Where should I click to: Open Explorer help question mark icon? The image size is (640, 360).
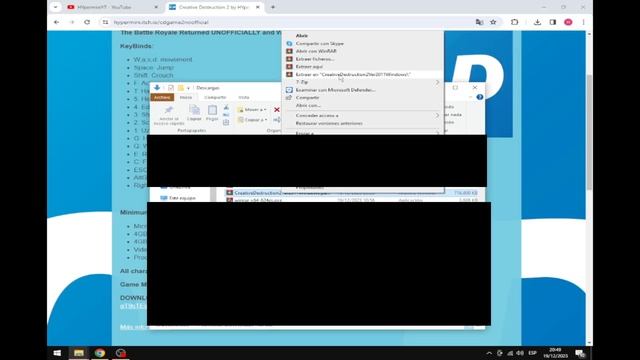[x=480, y=97]
